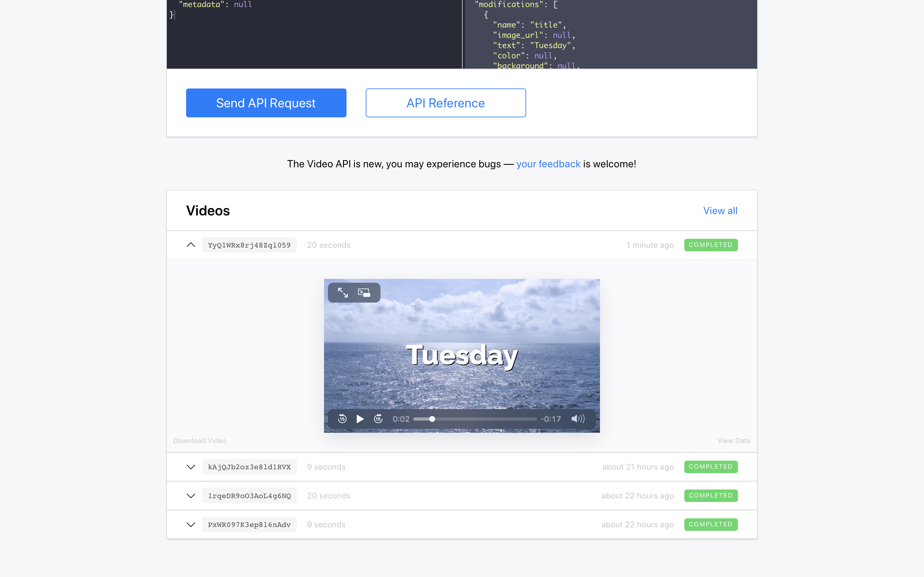Click View all videos link
The image size is (924, 577).
(x=720, y=211)
